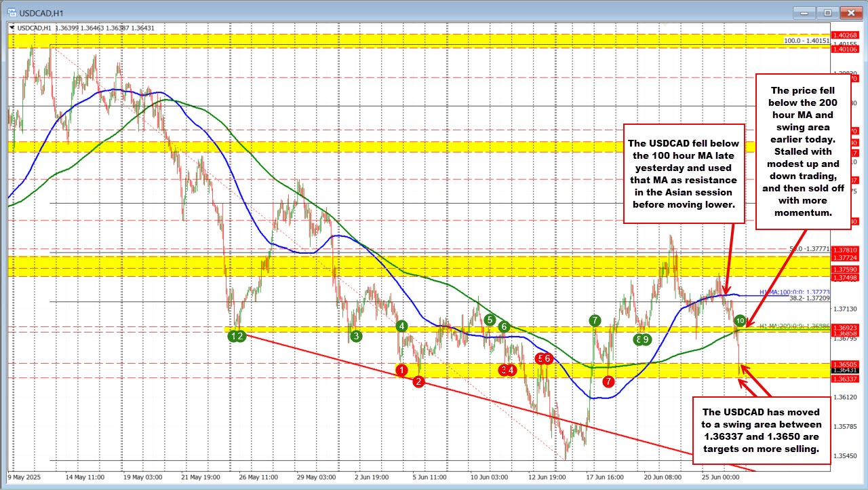Click the current price label 1.36431
Viewport: 868px width, 490px height.
pyautogui.click(x=849, y=371)
